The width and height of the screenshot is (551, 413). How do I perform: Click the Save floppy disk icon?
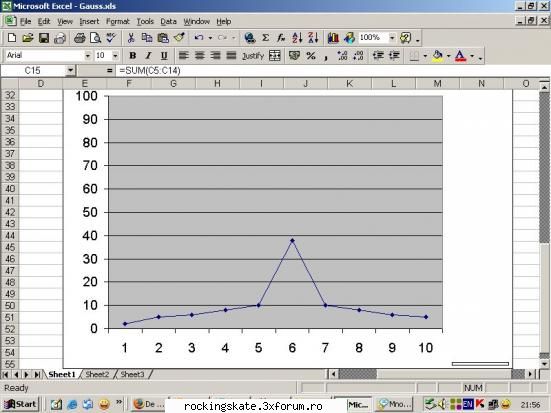point(44,38)
